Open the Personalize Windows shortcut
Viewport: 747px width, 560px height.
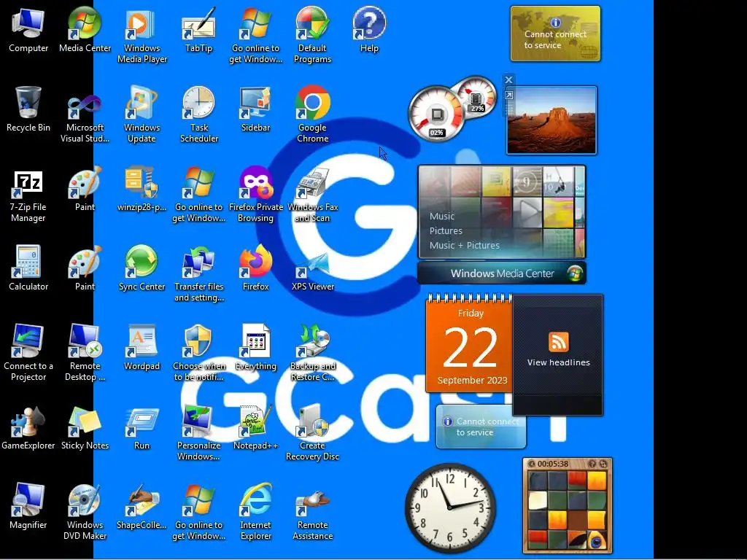pos(198,432)
